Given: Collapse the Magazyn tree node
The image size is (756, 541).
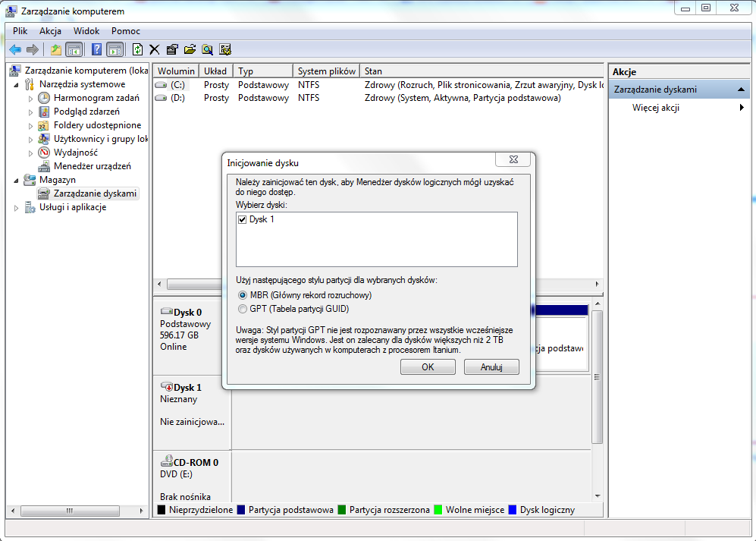Looking at the screenshot, I should [17, 181].
